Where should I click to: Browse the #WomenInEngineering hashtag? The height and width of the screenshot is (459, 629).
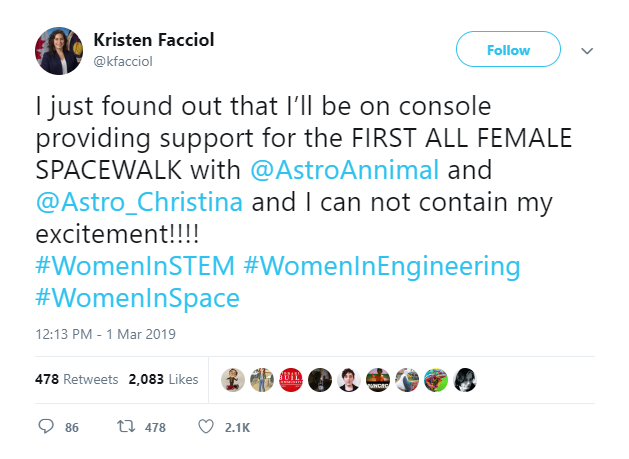point(381,267)
